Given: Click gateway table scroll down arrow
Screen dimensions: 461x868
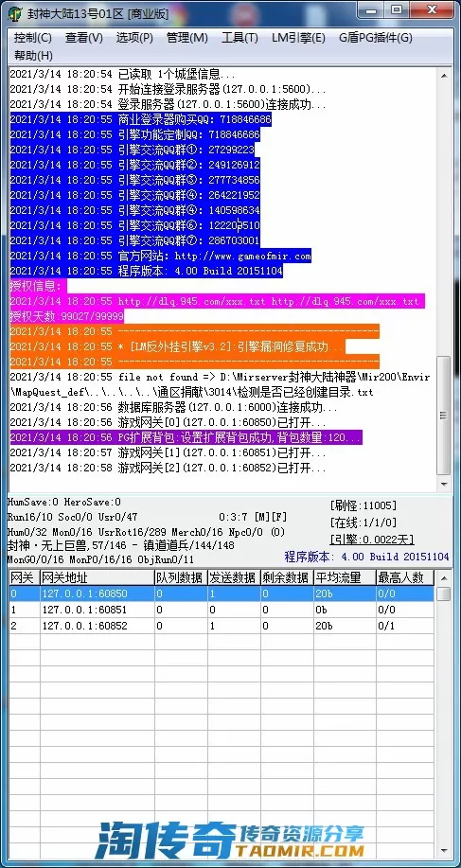Looking at the screenshot, I should [443, 850].
